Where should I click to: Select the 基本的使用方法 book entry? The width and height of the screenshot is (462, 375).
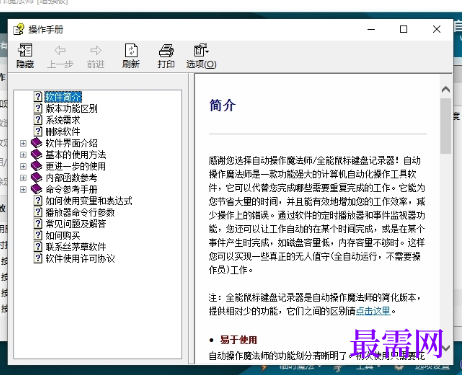76,155
